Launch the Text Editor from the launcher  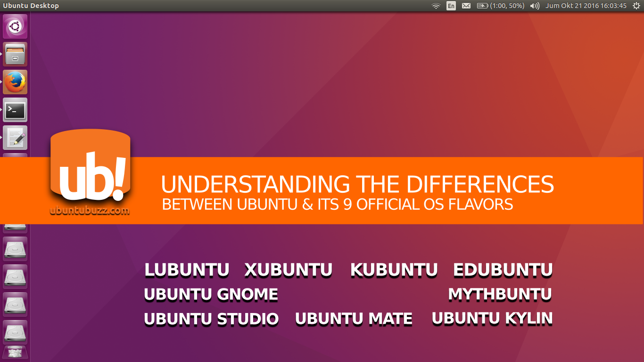(15, 137)
